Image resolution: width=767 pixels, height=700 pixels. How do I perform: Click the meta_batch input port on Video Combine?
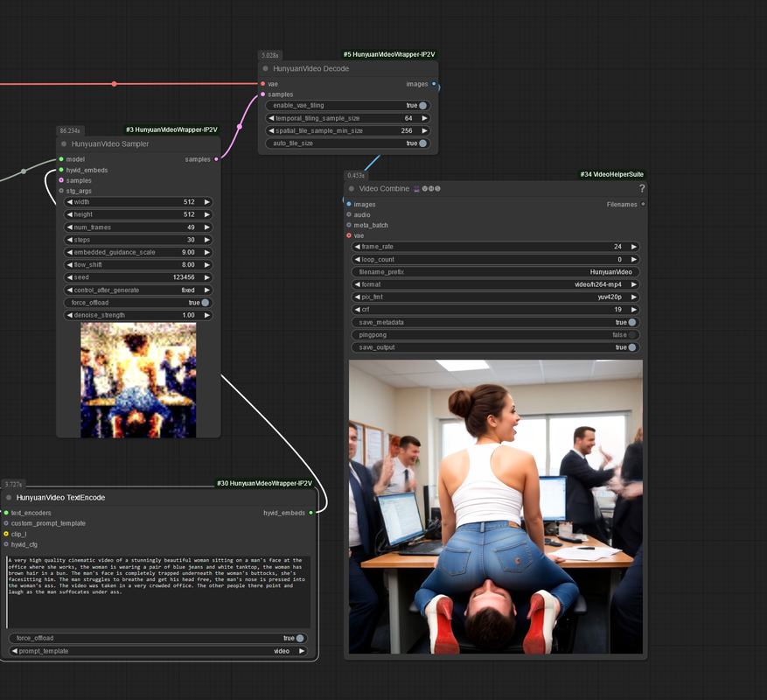click(x=349, y=225)
